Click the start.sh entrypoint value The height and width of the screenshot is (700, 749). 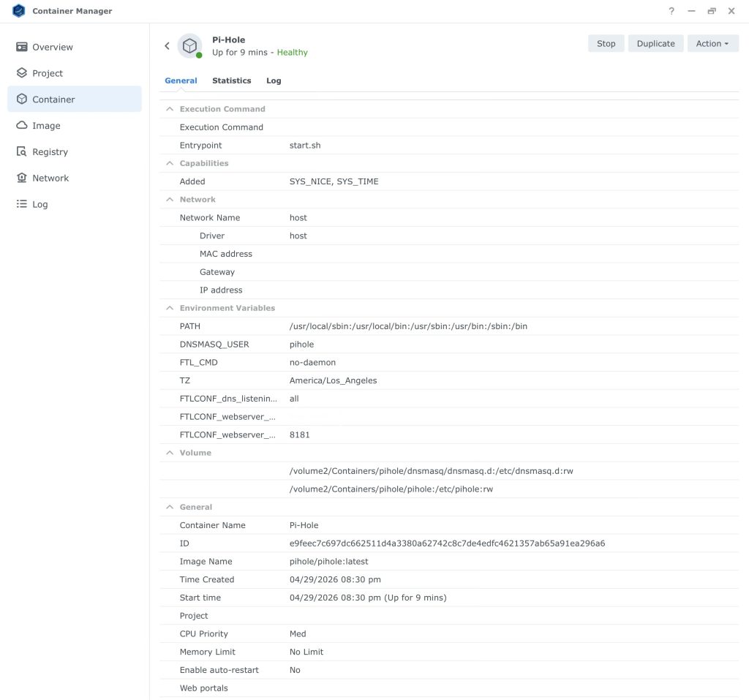[305, 146]
